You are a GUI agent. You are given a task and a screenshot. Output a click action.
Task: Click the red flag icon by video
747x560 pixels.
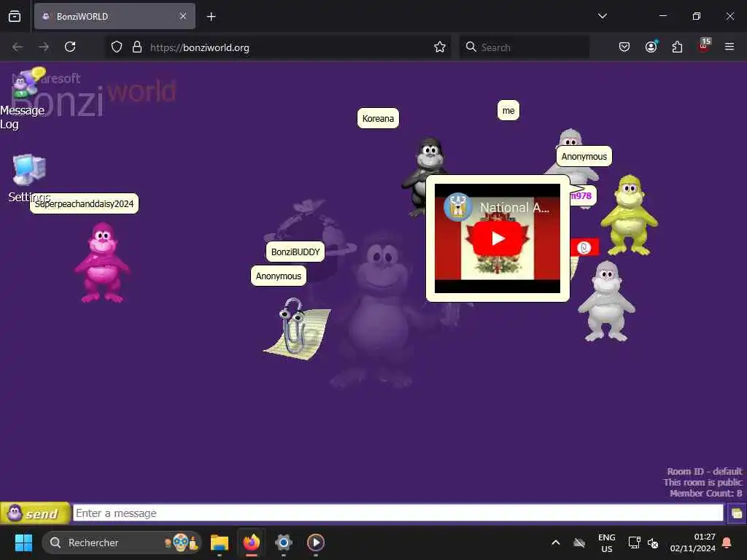coord(584,247)
